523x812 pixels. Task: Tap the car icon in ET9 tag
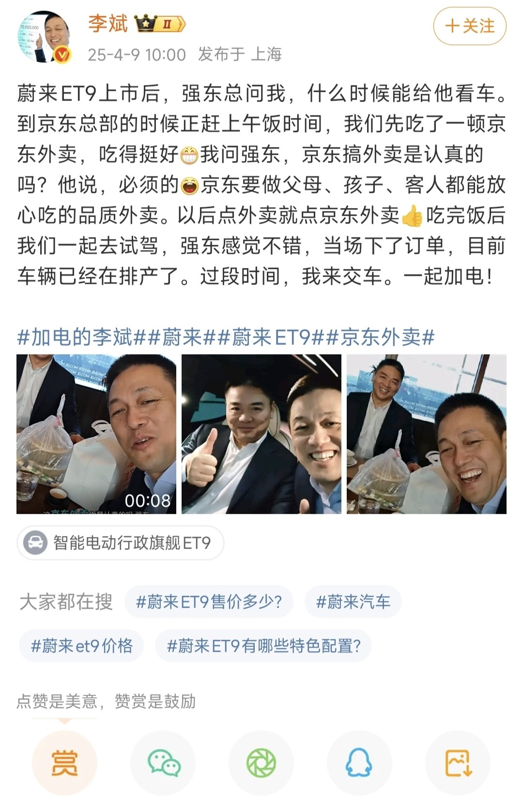coord(35,543)
